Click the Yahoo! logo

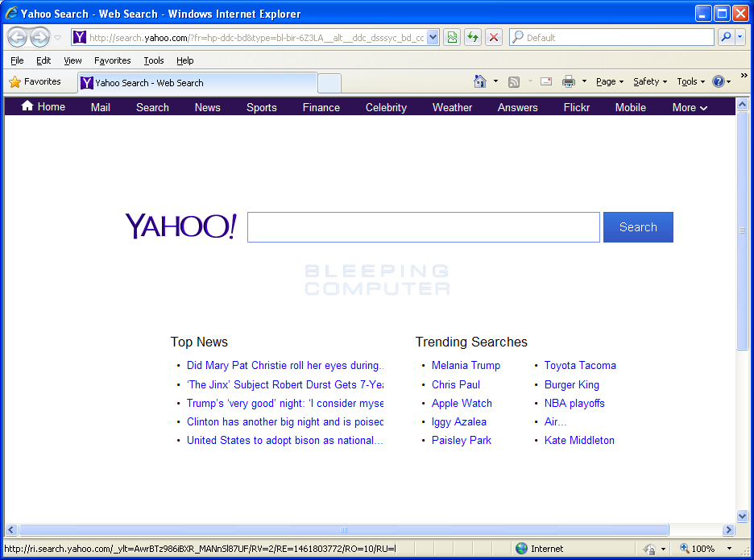180,226
